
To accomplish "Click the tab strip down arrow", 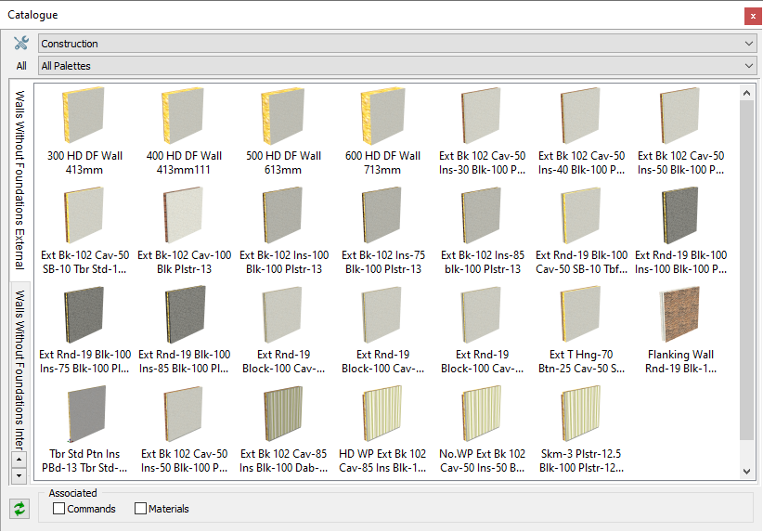I will 19,475.
